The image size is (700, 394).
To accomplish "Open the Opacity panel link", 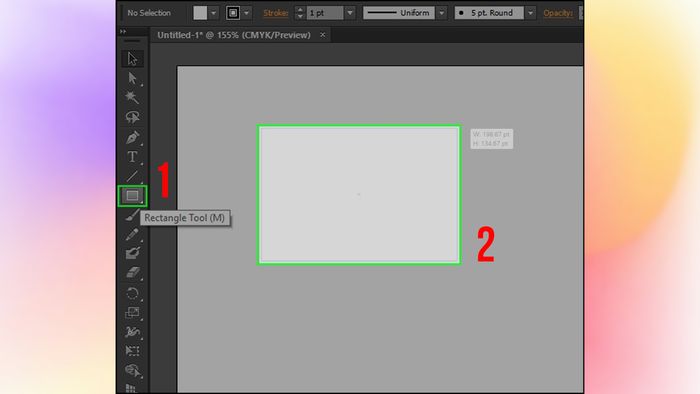I will [558, 13].
